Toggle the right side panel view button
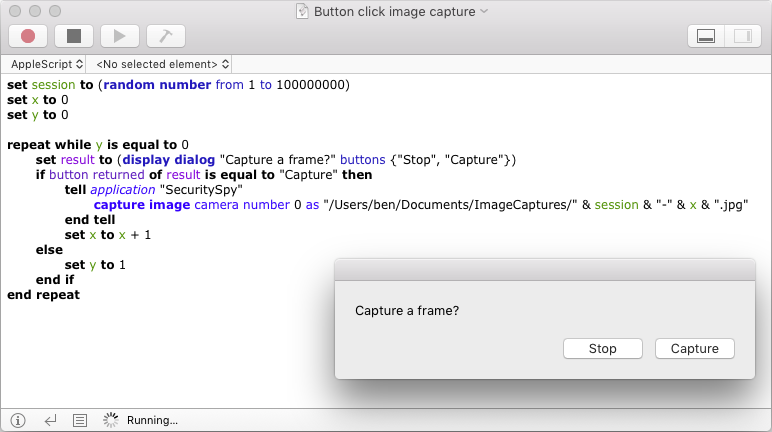The height and width of the screenshot is (432, 772). (x=742, y=36)
